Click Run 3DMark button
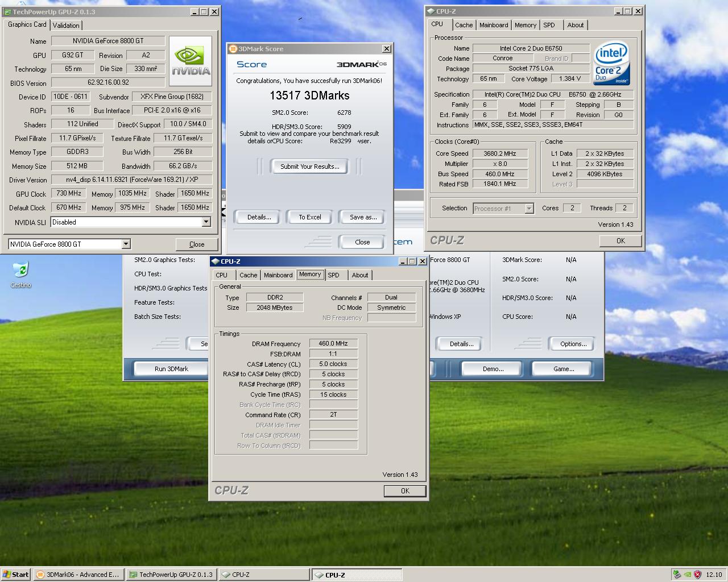Image resolution: width=728 pixels, height=582 pixels. [171, 369]
